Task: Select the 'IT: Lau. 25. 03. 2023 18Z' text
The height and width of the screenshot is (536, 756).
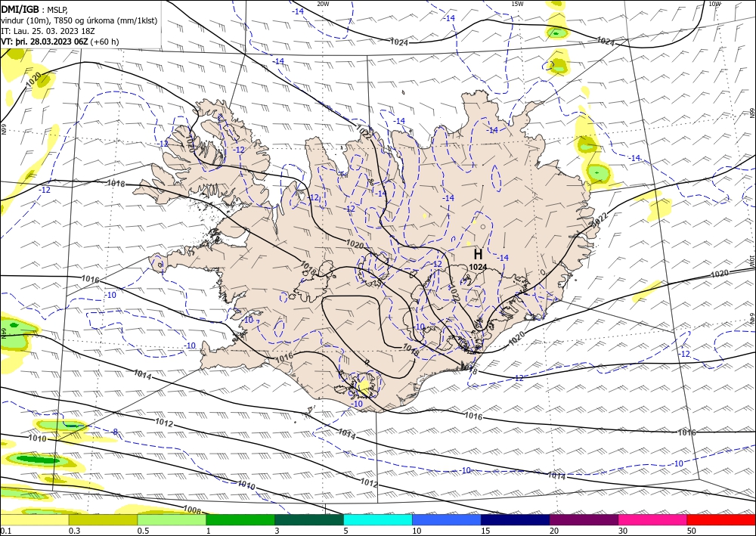Action: (48, 31)
